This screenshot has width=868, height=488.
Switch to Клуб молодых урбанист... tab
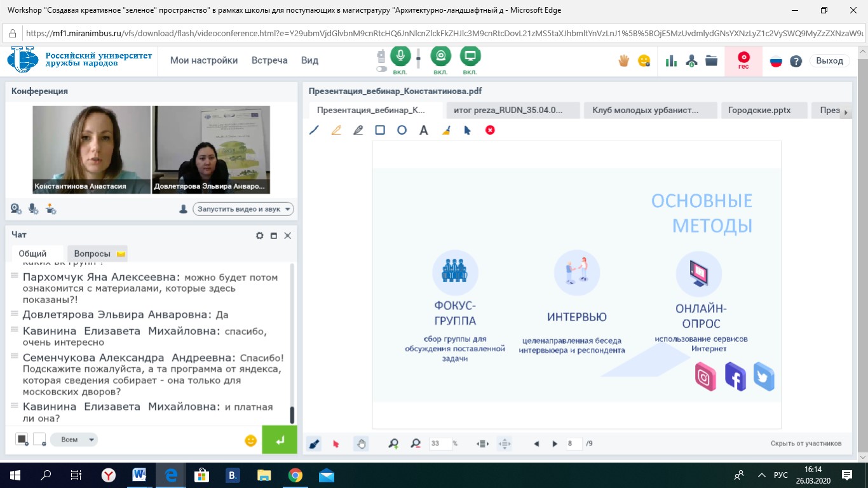point(651,110)
